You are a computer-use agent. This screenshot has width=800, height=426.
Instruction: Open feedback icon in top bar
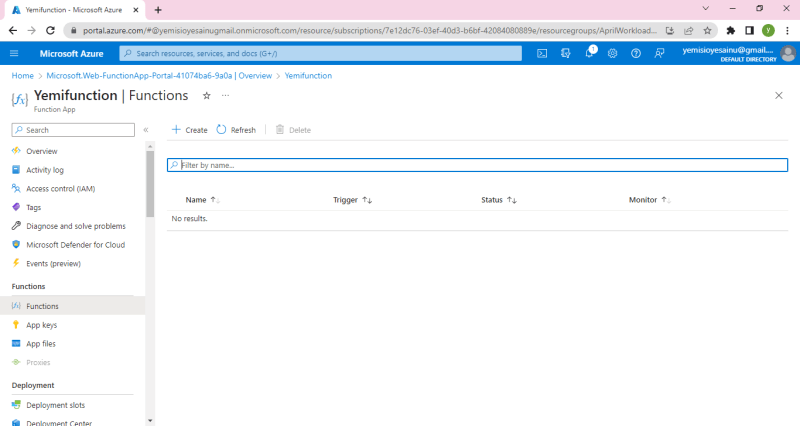pos(659,53)
